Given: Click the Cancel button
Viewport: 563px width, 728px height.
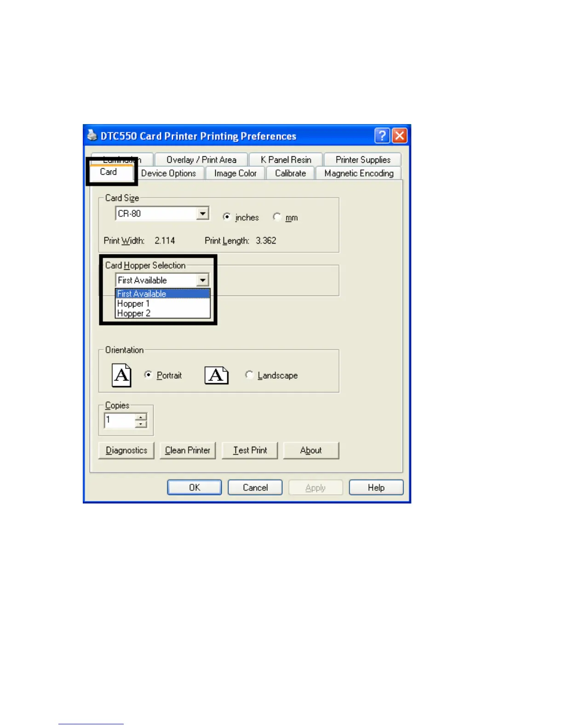Looking at the screenshot, I should (255, 488).
